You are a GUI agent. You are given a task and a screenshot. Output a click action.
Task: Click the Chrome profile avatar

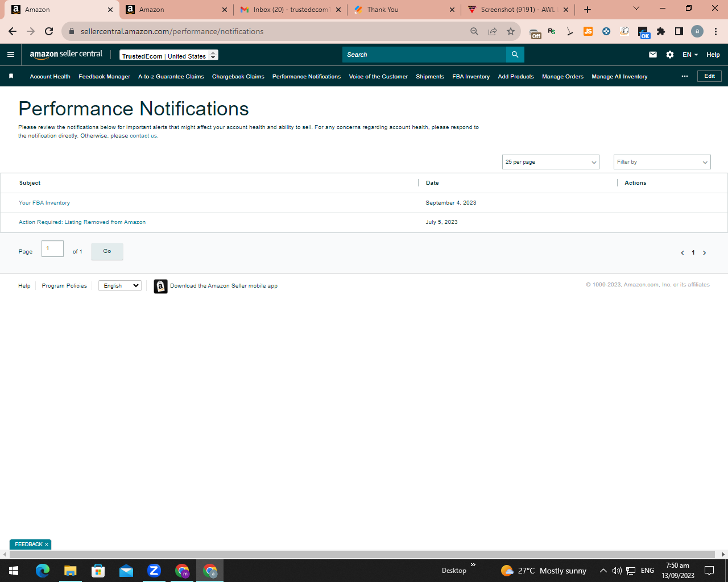[x=697, y=31]
